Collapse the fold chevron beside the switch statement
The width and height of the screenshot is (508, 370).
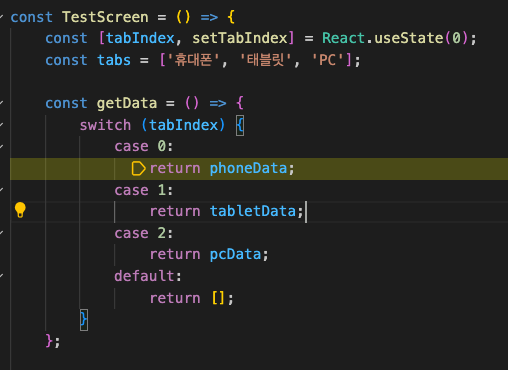(2, 125)
